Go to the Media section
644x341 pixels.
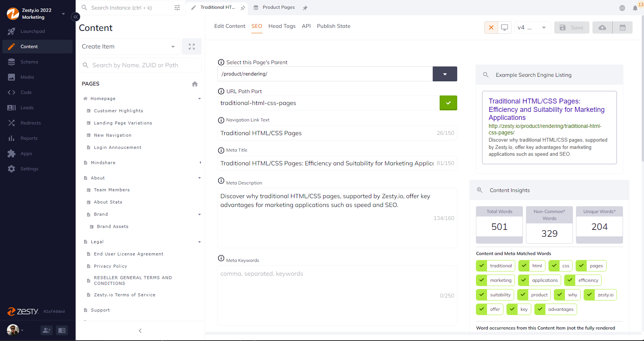point(37,77)
